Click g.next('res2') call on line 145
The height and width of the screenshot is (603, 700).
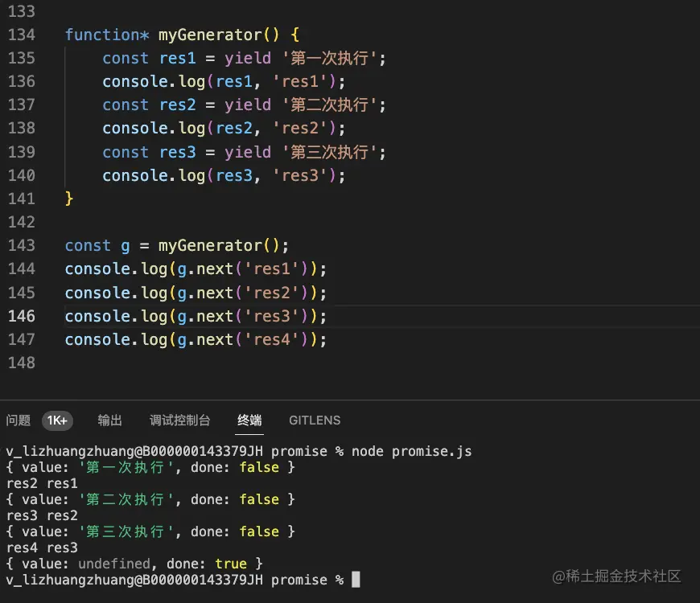[x=243, y=293]
